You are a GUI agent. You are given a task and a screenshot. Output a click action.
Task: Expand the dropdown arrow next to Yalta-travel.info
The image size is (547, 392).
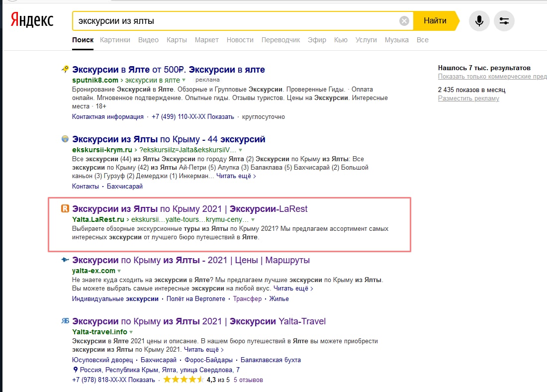pos(131,332)
